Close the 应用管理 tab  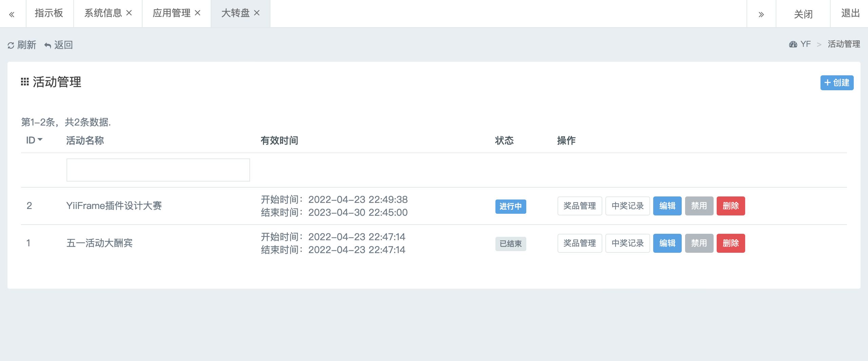(x=197, y=13)
